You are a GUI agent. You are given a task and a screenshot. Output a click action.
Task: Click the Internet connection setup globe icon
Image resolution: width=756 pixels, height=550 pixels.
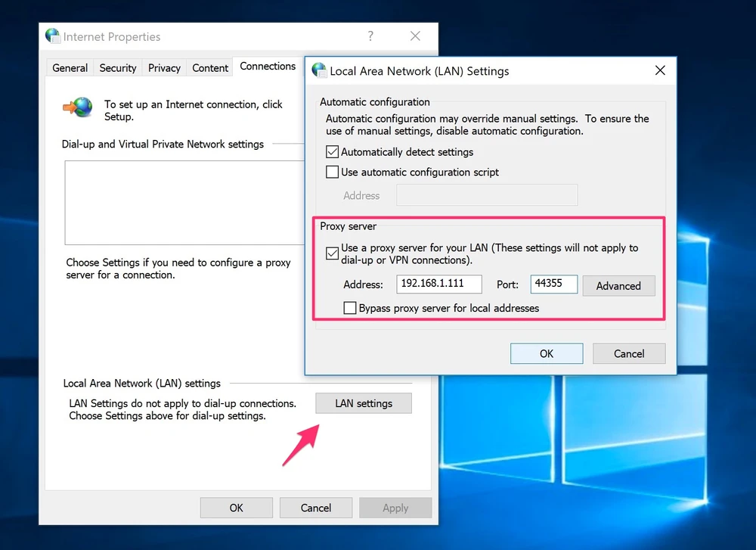(78, 108)
